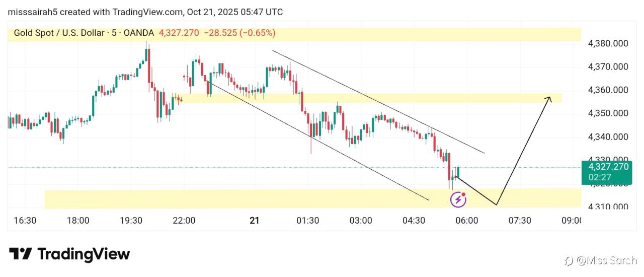
Task: Click the bold 21 date label
Action: pyautogui.click(x=255, y=221)
